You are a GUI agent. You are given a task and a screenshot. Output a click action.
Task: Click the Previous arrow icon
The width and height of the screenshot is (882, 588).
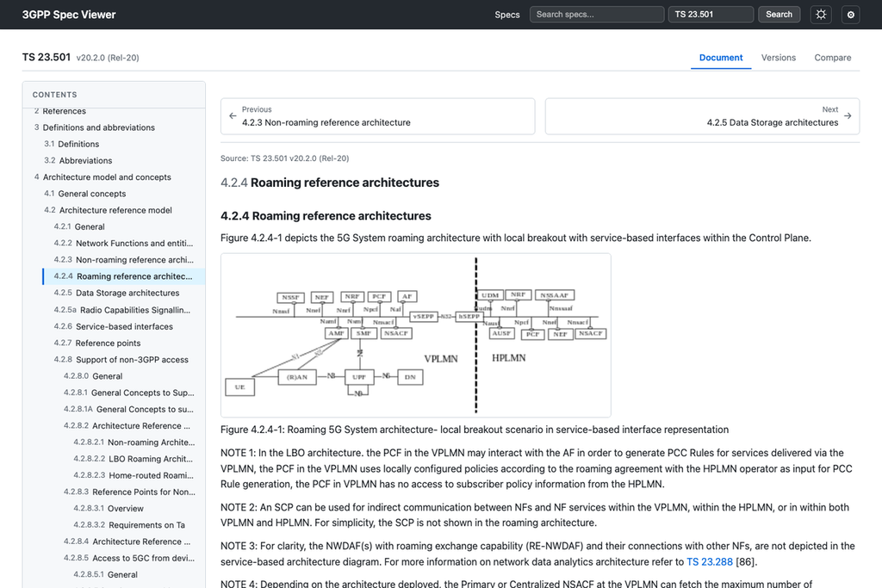click(233, 116)
